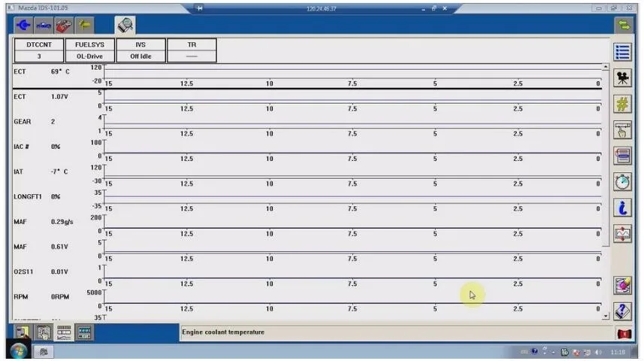Image resolution: width=644 pixels, height=361 pixels.
Task: Open the Windows Start button
Action: [19, 351]
